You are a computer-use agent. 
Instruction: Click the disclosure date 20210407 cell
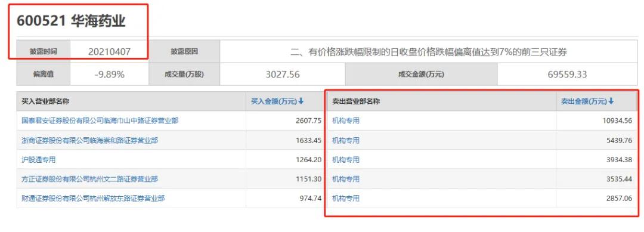tap(109, 52)
